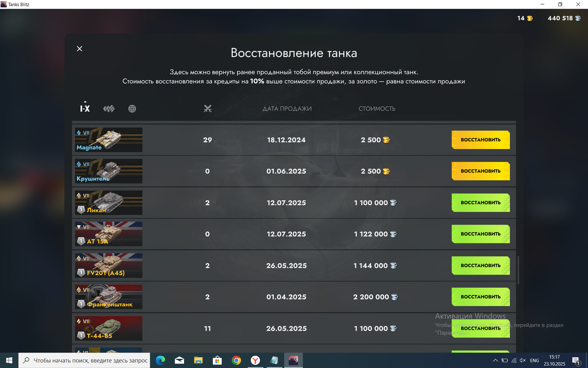Viewport: 588px width, 368px height.
Task: Sort by tank type chevrons icon
Action: [109, 109]
